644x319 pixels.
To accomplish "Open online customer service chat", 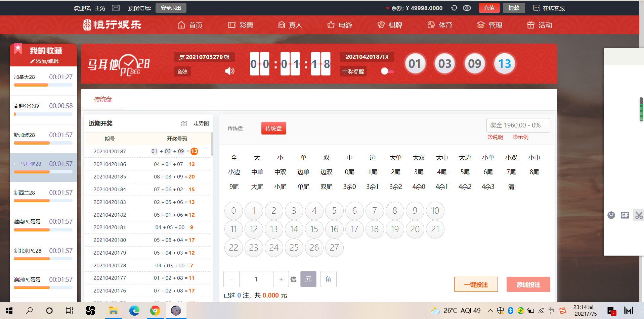I will click(x=549, y=8).
